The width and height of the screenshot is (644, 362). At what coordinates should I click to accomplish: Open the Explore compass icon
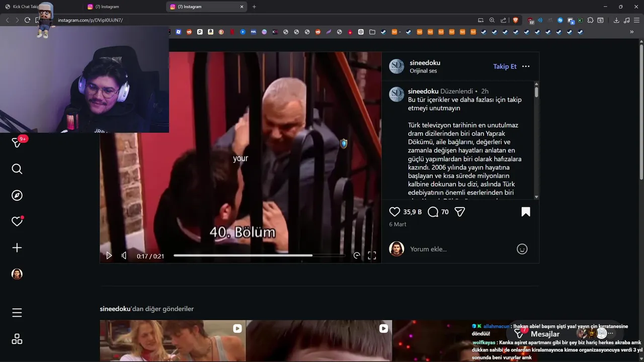pos(17,195)
